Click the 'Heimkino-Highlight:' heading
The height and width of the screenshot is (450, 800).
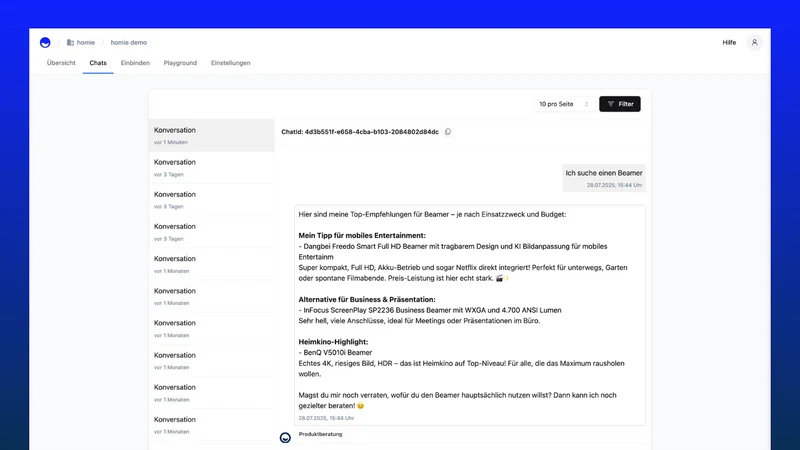[333, 342]
